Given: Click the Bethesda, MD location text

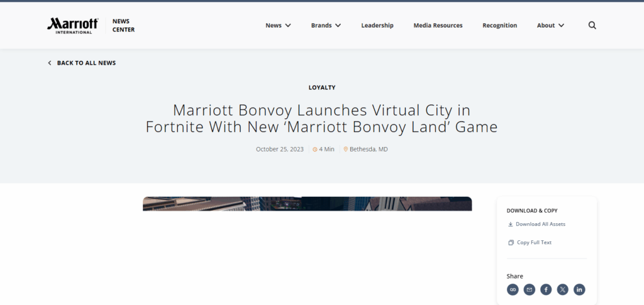Looking at the screenshot, I should point(369,150).
